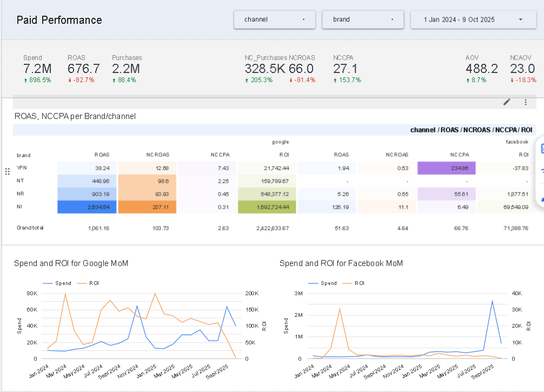
Task: Toggle the ROI legend in the Facebook chart
Action: click(x=354, y=283)
